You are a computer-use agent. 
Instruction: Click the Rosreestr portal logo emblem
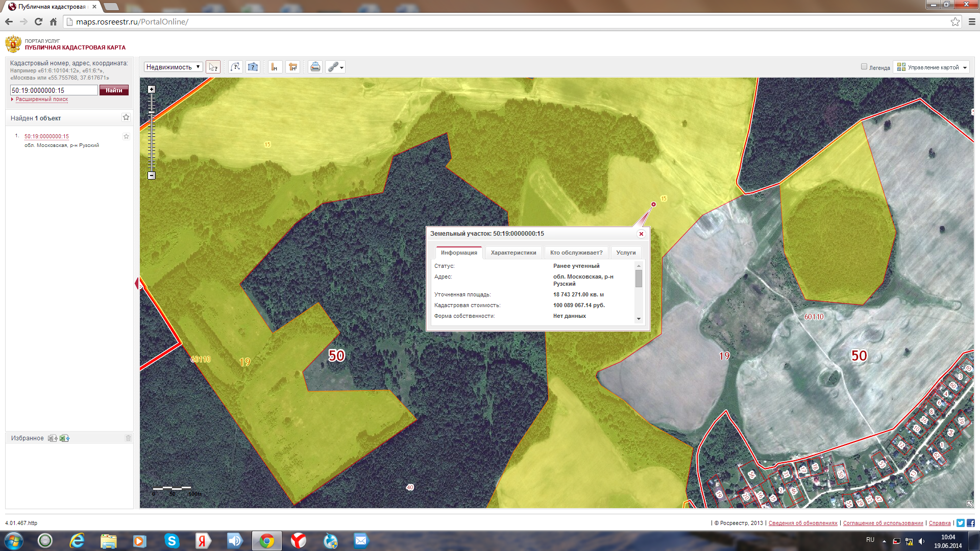(x=13, y=44)
